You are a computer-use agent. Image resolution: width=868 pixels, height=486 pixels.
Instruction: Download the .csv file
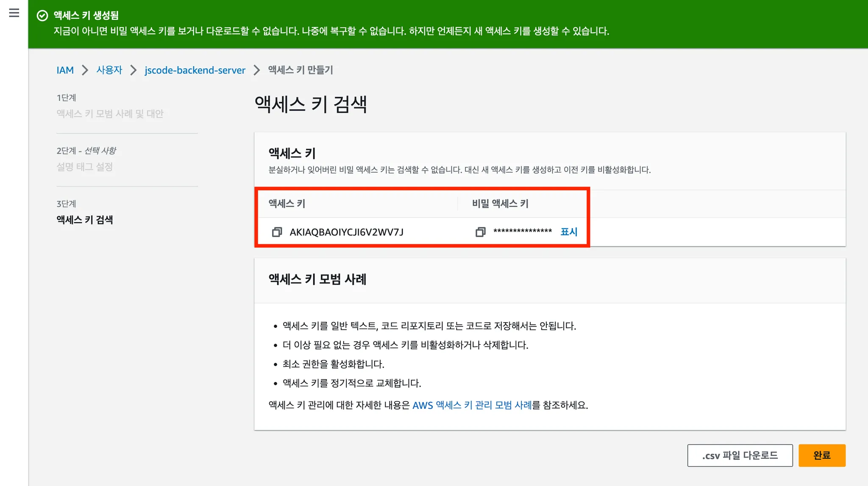[740, 455]
